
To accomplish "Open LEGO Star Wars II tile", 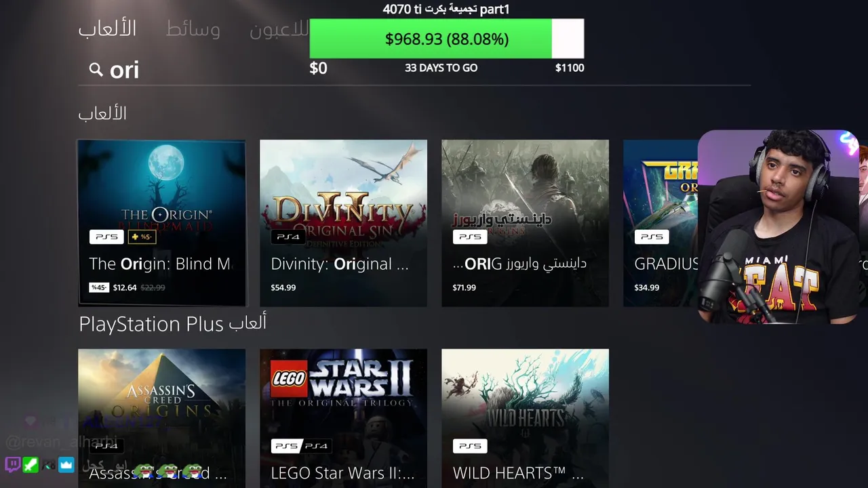I will [343, 418].
